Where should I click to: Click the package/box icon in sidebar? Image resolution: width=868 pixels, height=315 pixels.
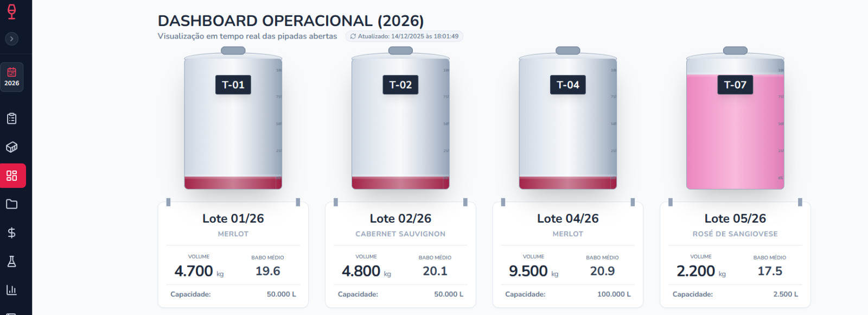(12, 147)
